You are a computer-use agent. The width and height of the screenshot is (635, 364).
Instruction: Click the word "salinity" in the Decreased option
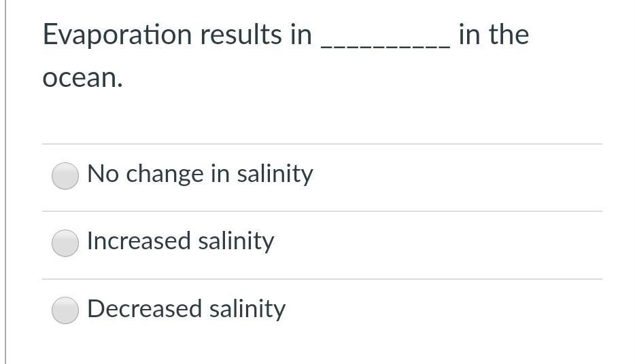(247, 309)
